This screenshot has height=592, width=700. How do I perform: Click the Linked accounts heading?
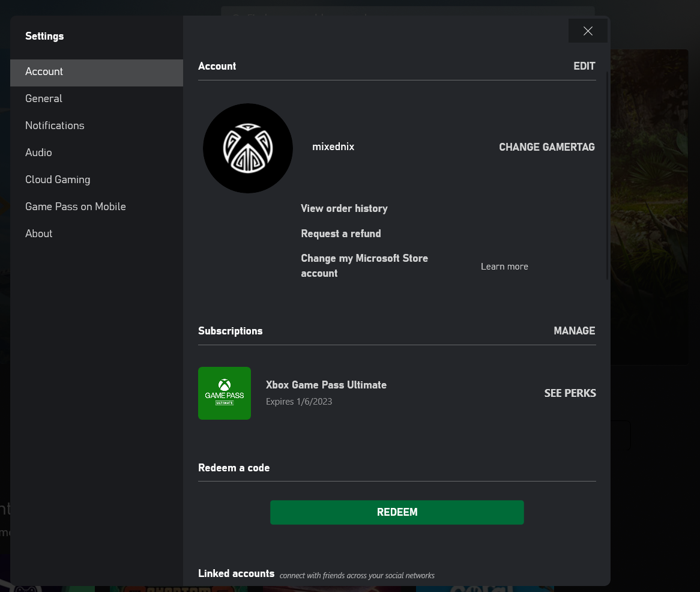[236, 574]
